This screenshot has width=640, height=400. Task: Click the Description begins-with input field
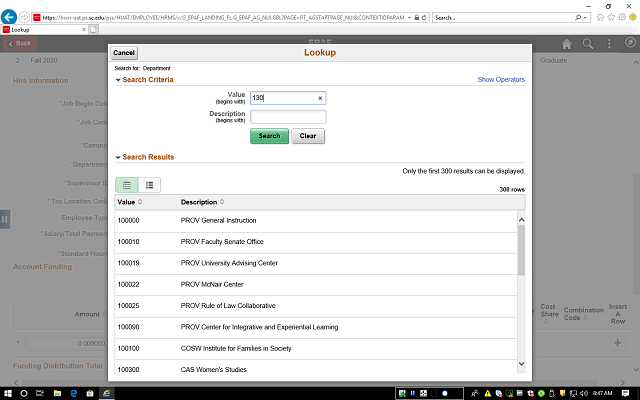coord(288,117)
